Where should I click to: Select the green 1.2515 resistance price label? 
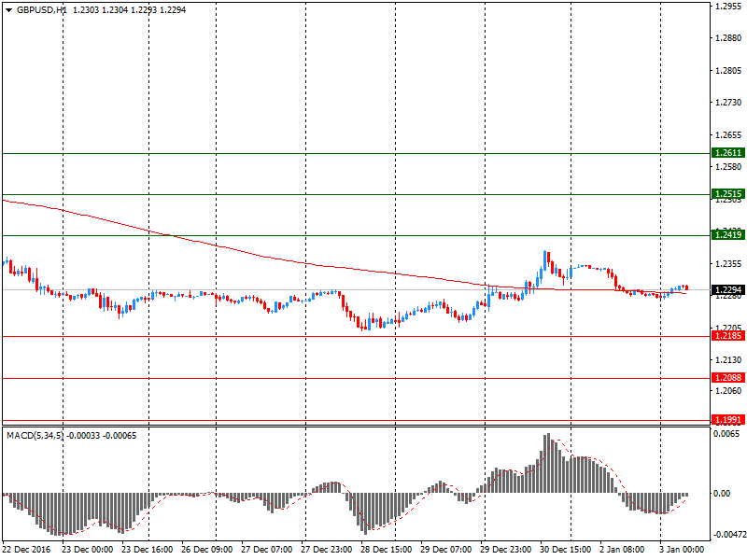(x=728, y=194)
